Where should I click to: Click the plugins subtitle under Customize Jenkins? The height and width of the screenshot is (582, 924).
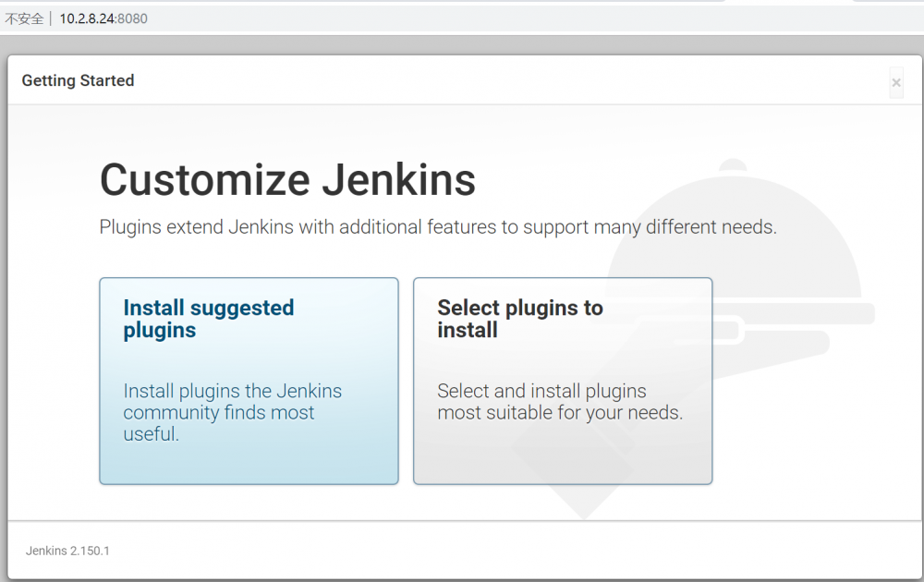[x=438, y=227]
